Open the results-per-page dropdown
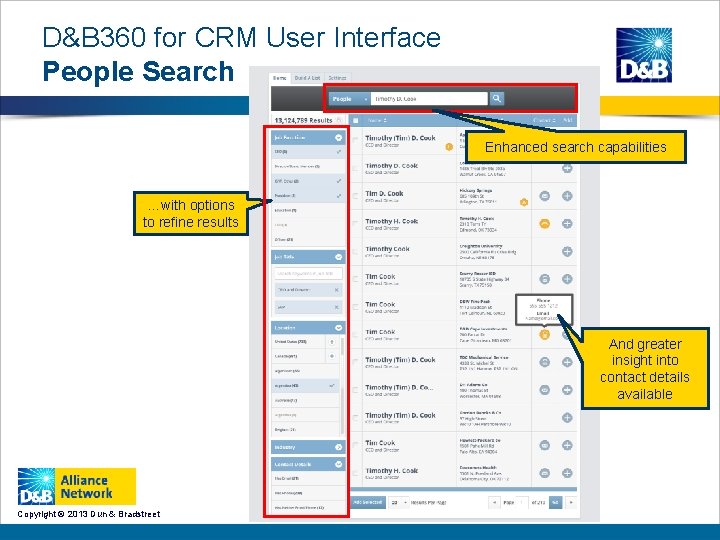 click(398, 502)
